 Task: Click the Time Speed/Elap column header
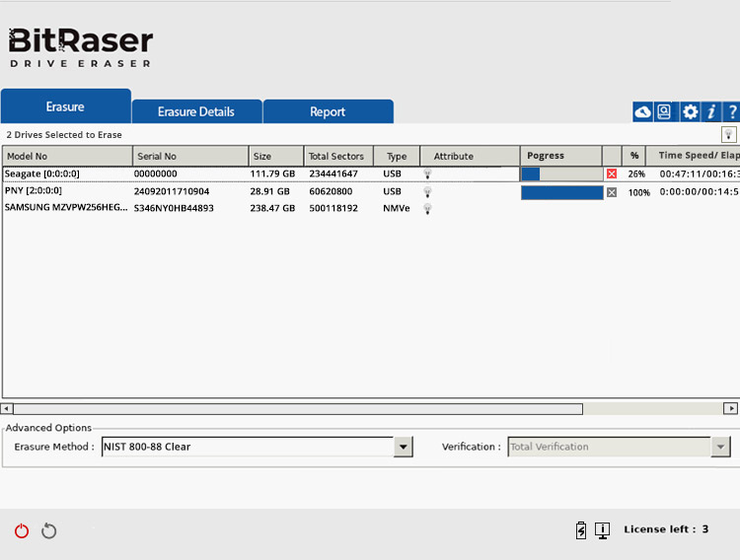pos(693,156)
